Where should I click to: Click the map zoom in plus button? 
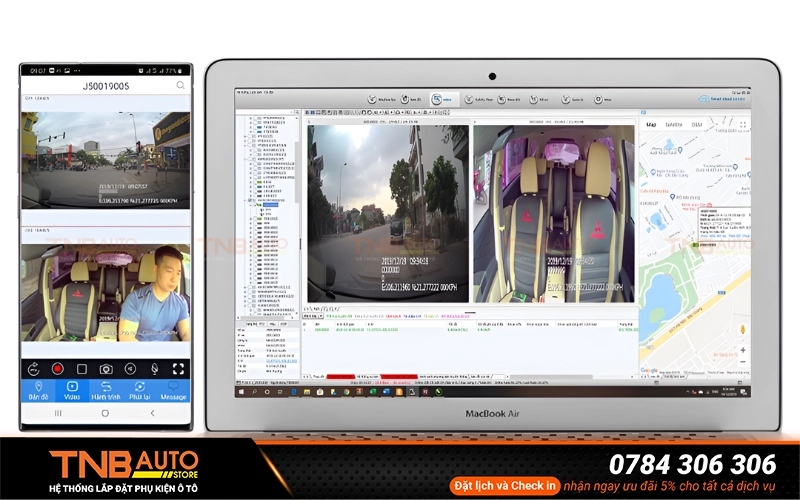pos(742,351)
